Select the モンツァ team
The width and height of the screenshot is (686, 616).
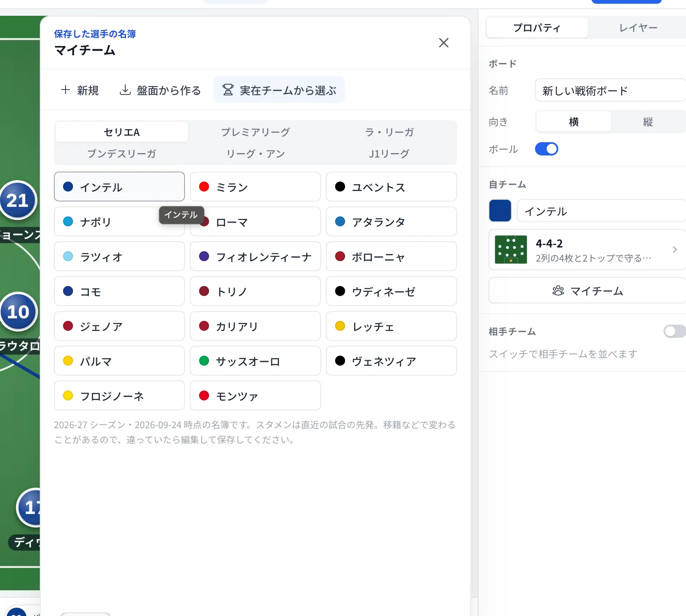(x=255, y=396)
